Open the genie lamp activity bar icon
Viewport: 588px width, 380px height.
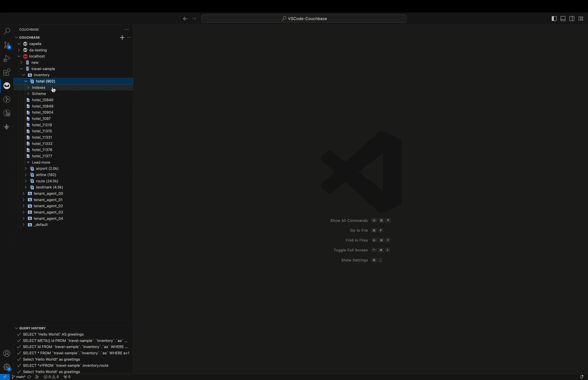pyautogui.click(x=7, y=127)
